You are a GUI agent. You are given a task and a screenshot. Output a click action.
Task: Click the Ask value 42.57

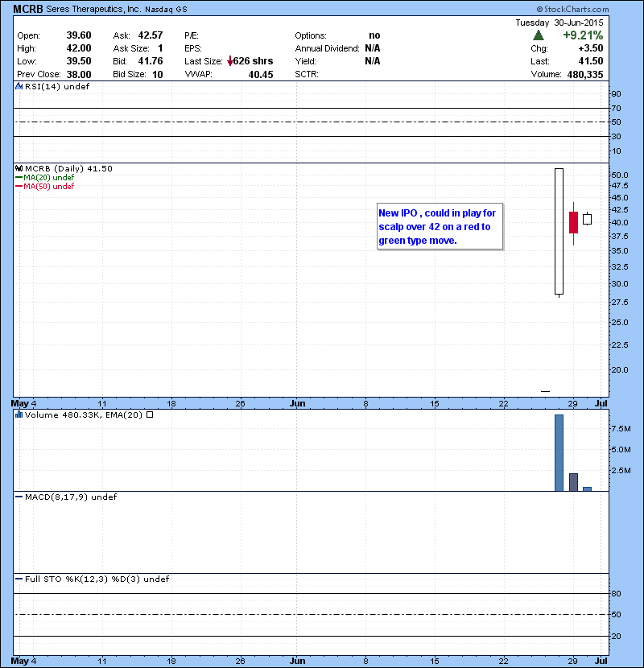pyautogui.click(x=151, y=35)
